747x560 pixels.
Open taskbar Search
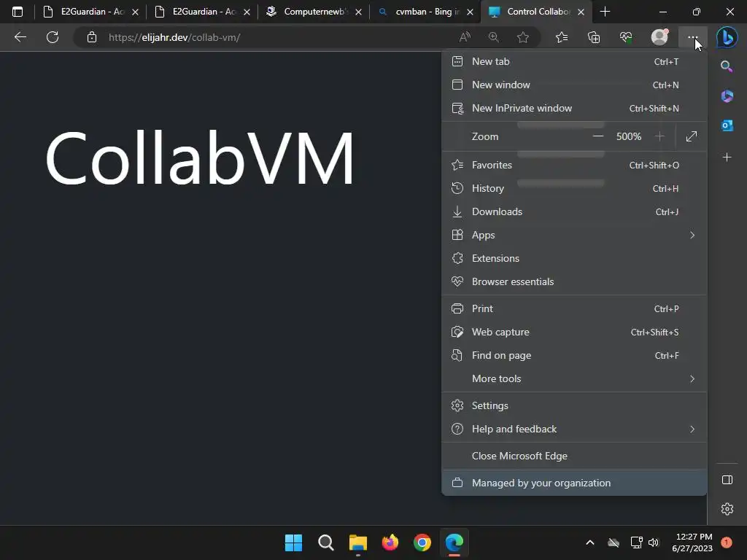[326, 542]
